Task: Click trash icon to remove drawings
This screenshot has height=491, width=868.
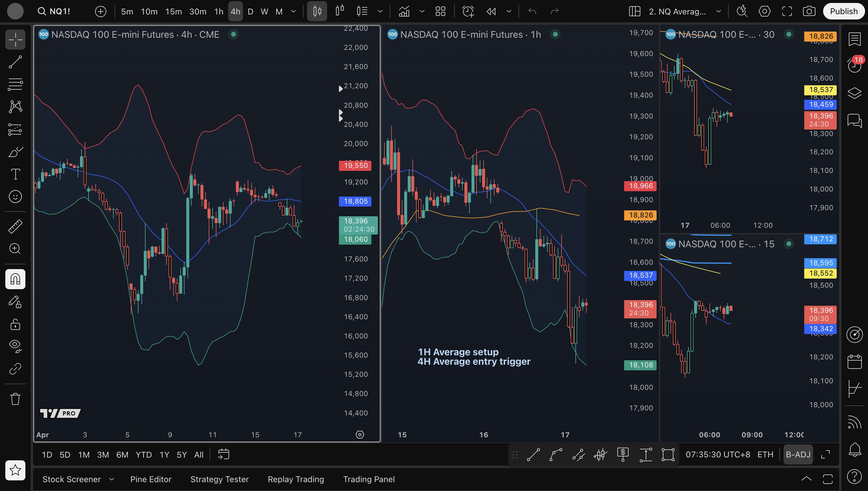Action: click(x=15, y=399)
